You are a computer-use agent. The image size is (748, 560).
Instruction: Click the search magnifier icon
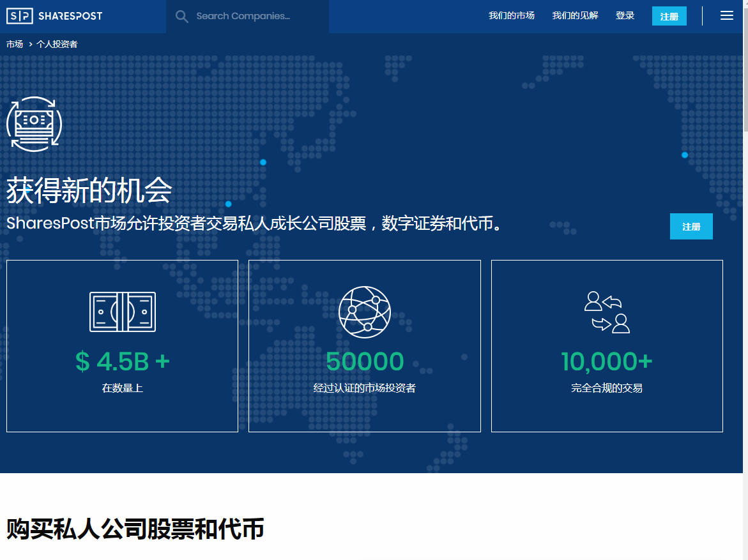click(x=181, y=17)
